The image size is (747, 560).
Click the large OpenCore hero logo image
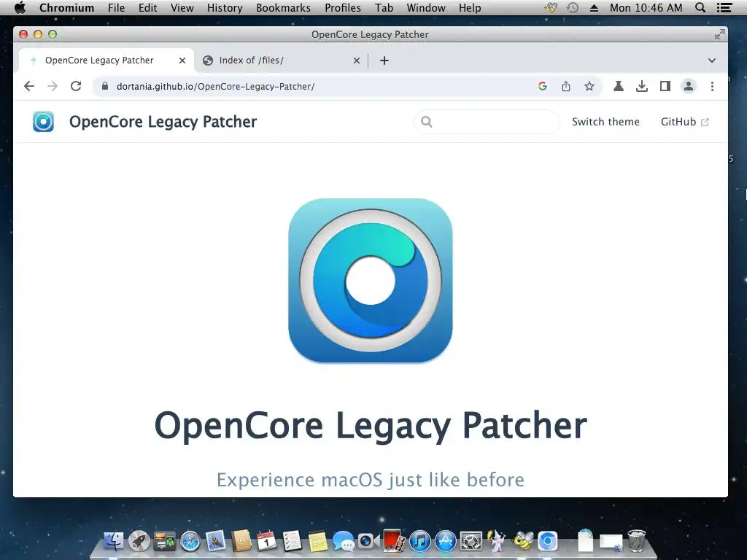[370, 281]
